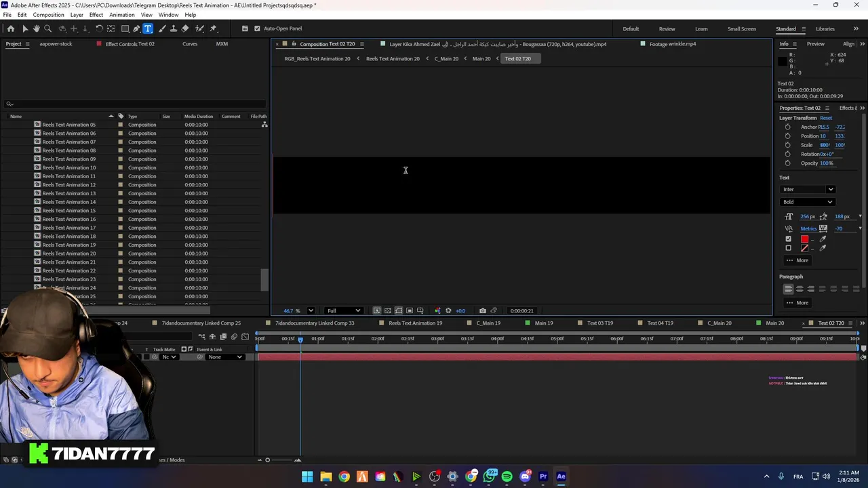Switch to the Small Screen workspace
The image size is (868, 488).
click(742, 29)
